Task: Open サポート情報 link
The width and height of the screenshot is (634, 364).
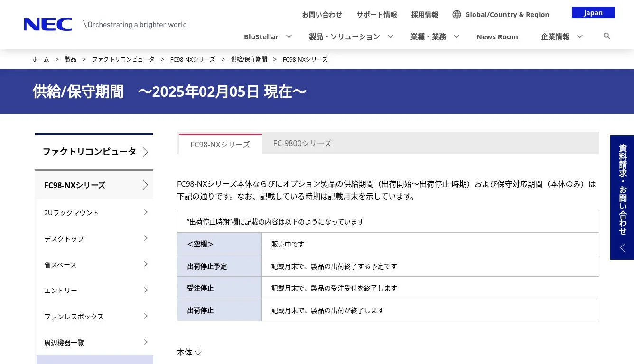Action: coord(377,15)
